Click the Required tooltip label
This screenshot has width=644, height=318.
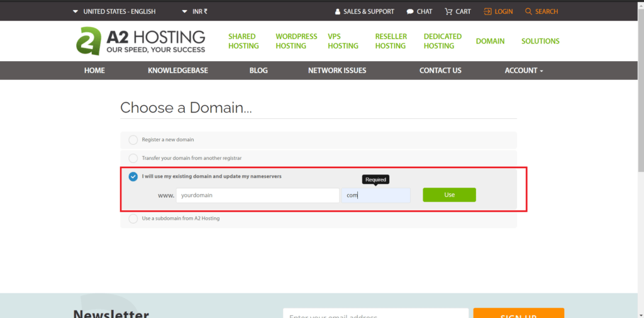pos(375,179)
